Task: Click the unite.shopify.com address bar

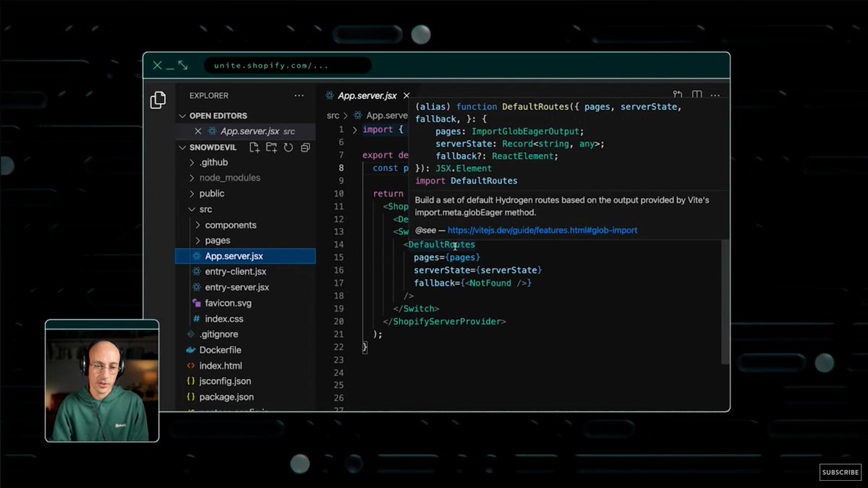Action: [288, 66]
